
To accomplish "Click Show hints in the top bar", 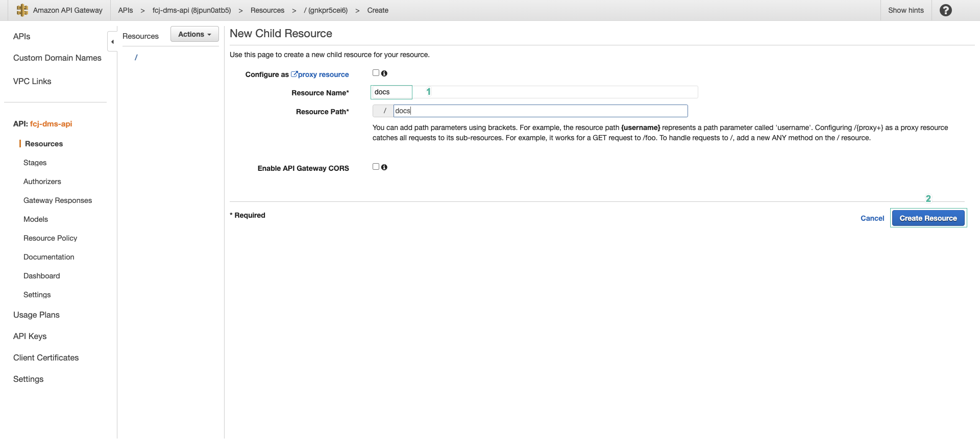I will 906,10.
